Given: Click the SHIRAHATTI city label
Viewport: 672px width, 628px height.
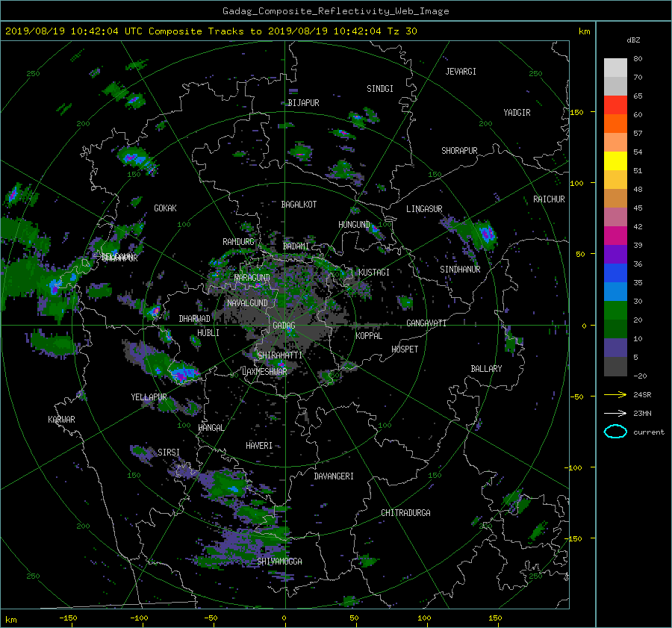Looking at the screenshot, I should (x=280, y=355).
